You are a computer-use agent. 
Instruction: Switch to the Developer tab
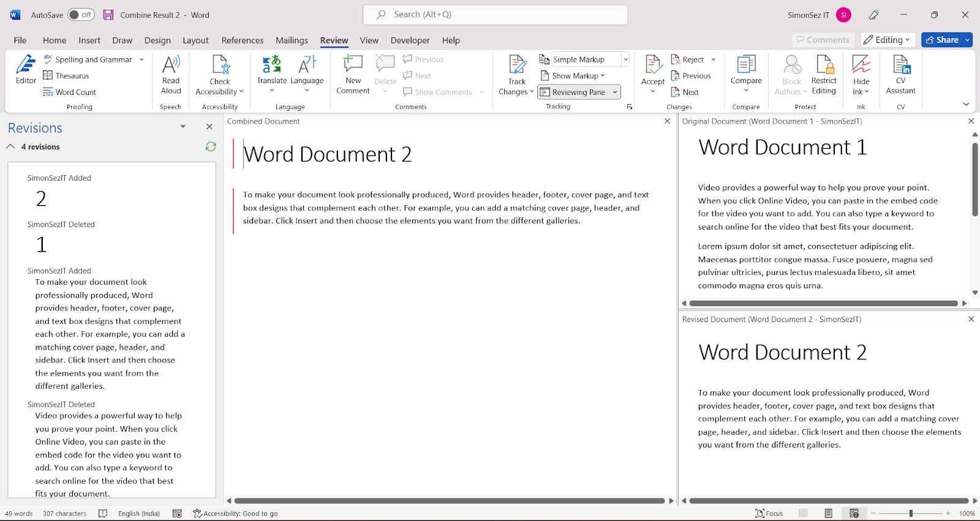click(410, 40)
